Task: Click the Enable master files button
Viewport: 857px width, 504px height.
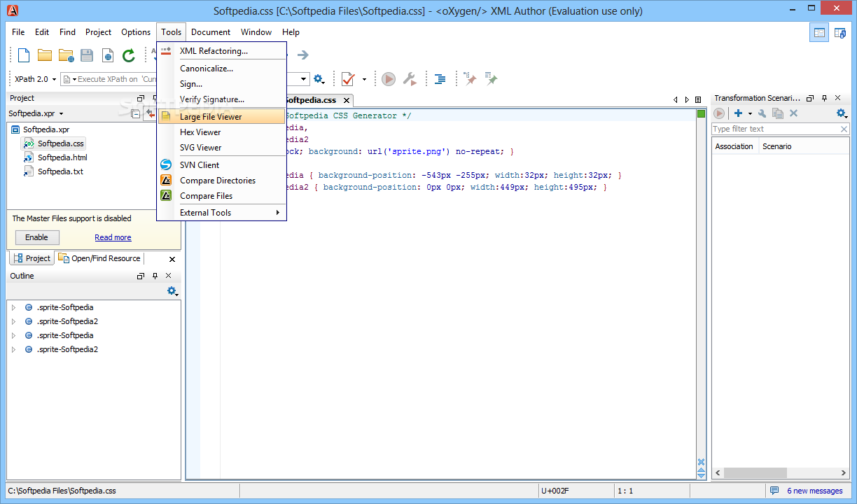Action: click(x=36, y=237)
